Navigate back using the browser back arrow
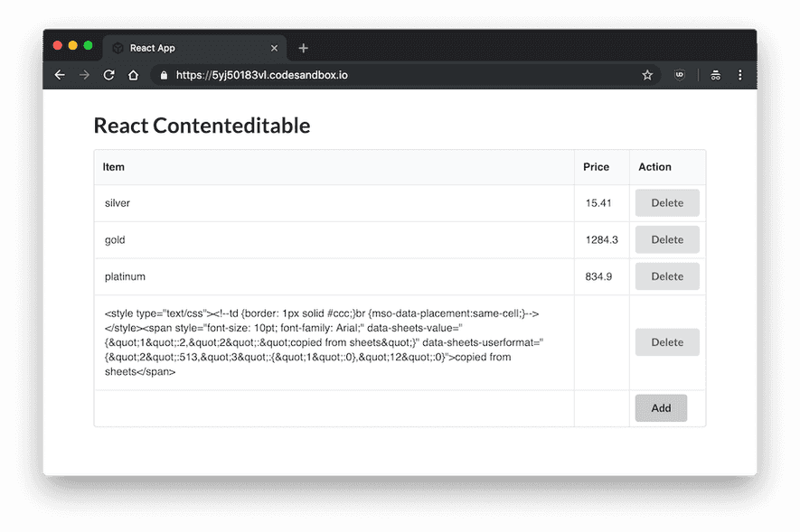800x532 pixels. [60, 75]
